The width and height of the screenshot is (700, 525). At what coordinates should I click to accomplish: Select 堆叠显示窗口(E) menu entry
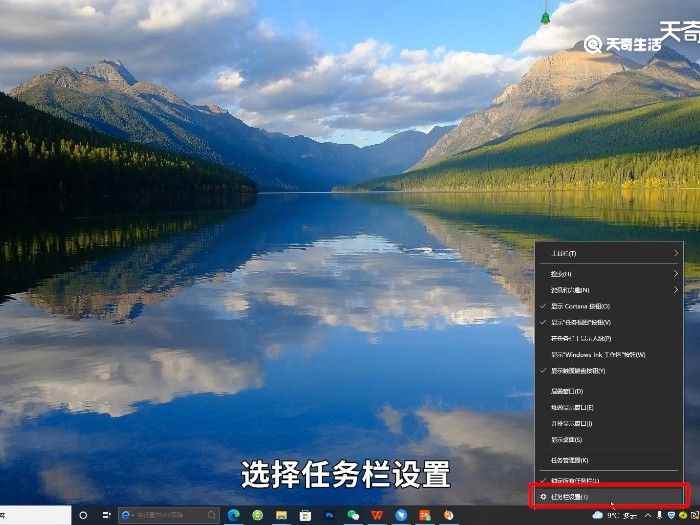pos(609,407)
